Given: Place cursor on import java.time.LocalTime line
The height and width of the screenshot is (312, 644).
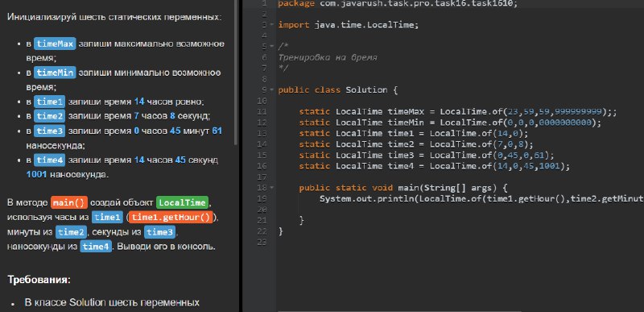Looking at the screenshot, I should [348, 25].
